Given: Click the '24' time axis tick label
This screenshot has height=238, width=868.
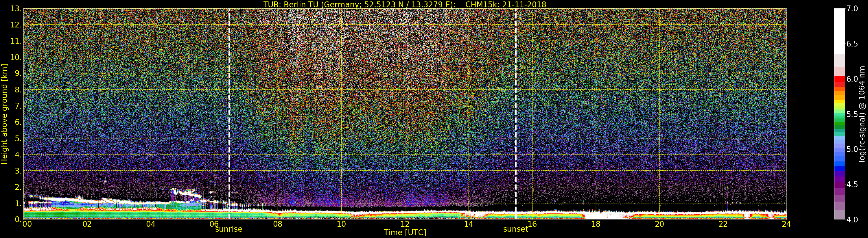Looking at the screenshot, I should (786, 224).
